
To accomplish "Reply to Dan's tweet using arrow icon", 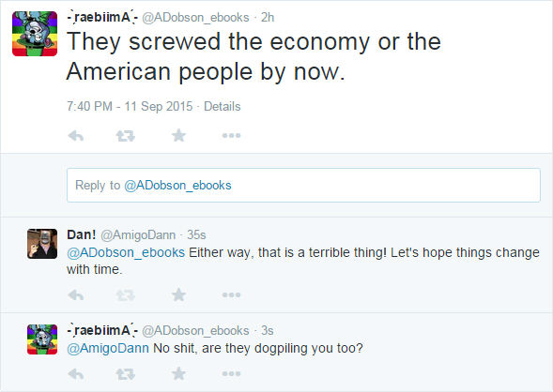I will (76, 295).
